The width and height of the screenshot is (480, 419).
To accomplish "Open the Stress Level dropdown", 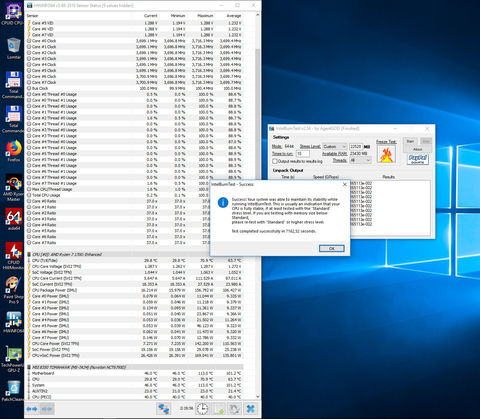I will pyautogui.click(x=335, y=147).
